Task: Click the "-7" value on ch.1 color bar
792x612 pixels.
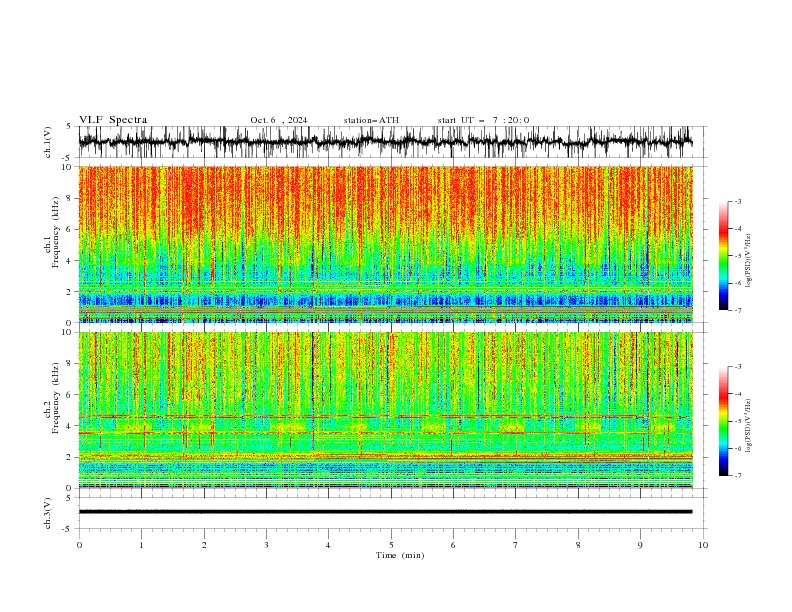Action: click(x=737, y=310)
